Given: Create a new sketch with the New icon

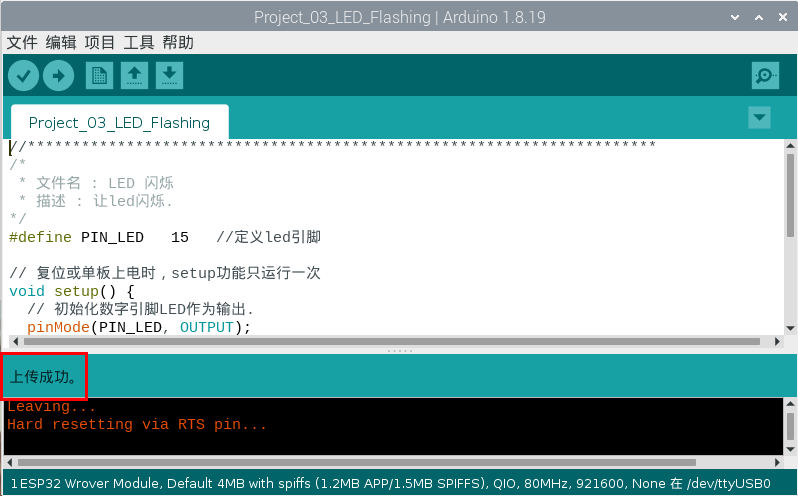Looking at the screenshot, I should pos(99,75).
